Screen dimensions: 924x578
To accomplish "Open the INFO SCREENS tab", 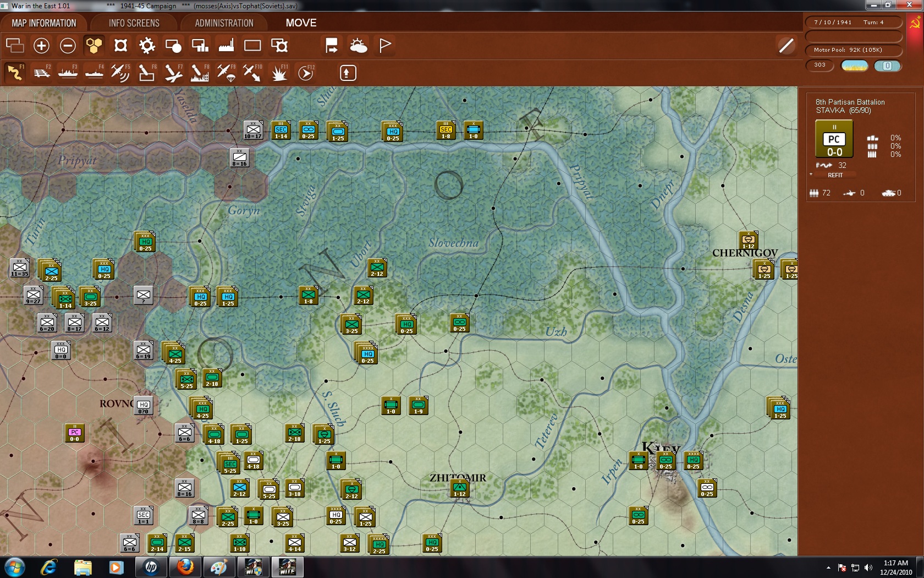I will pos(134,23).
